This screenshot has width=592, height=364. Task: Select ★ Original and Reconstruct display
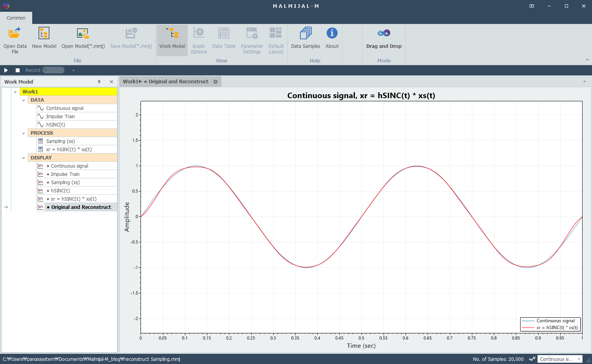point(77,207)
